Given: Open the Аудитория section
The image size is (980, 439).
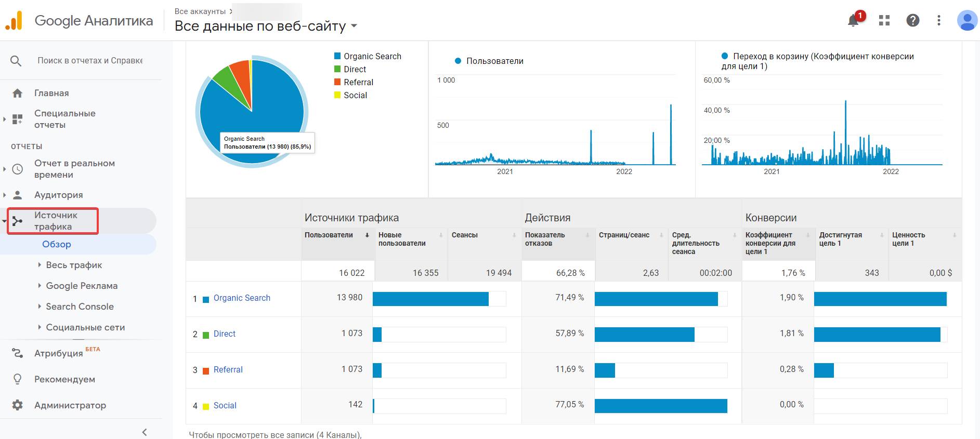Looking at the screenshot, I should (x=58, y=195).
